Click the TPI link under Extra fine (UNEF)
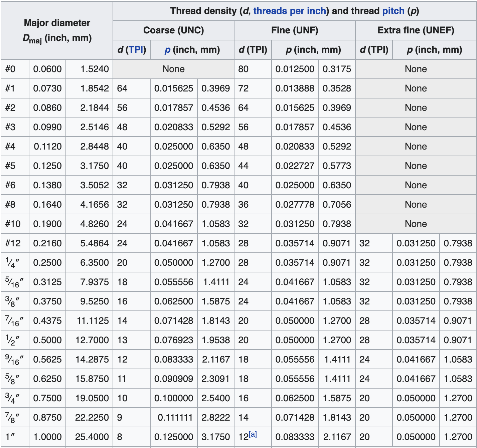This screenshot has width=477, height=448. point(378,50)
